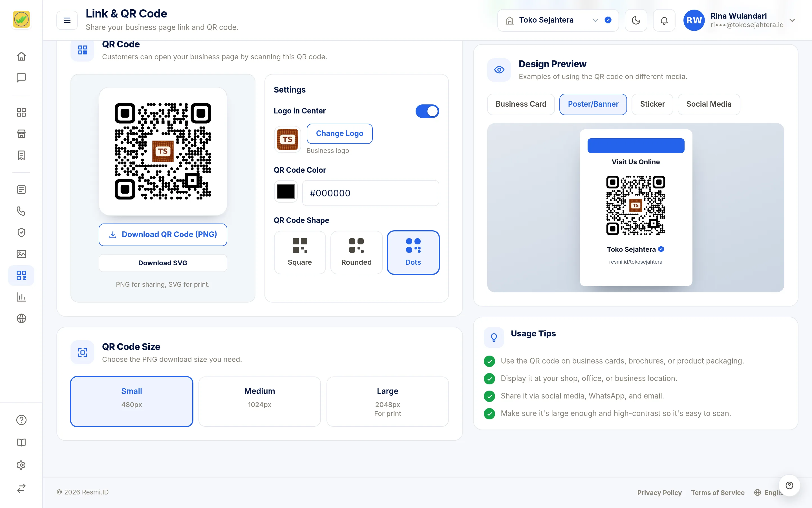Open the phone sidebar icon
The height and width of the screenshot is (508, 812).
(21, 211)
